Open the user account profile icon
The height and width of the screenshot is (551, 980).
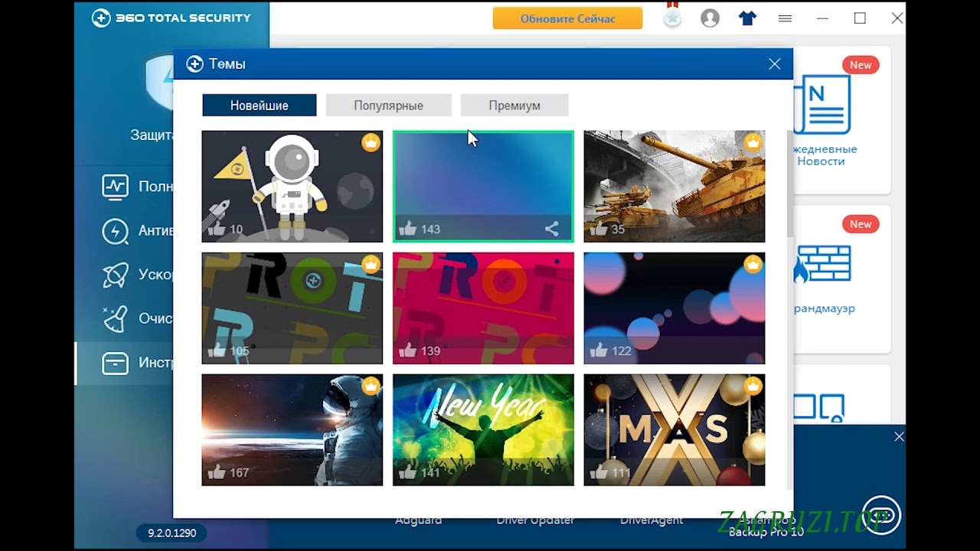coord(710,18)
